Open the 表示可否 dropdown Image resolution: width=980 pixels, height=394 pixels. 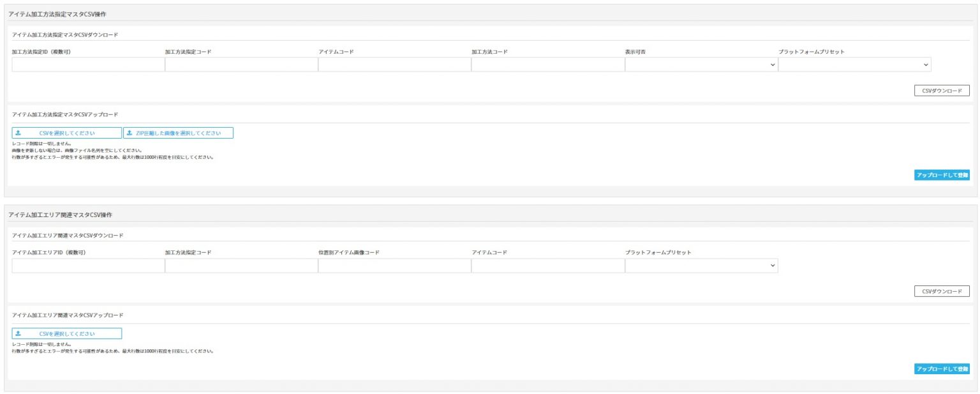click(701, 64)
